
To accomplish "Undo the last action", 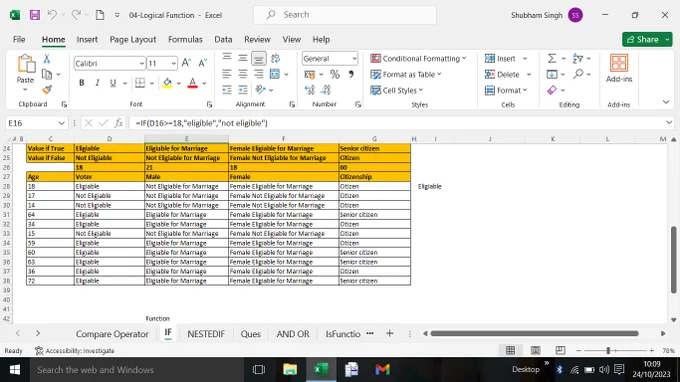I will point(52,15).
